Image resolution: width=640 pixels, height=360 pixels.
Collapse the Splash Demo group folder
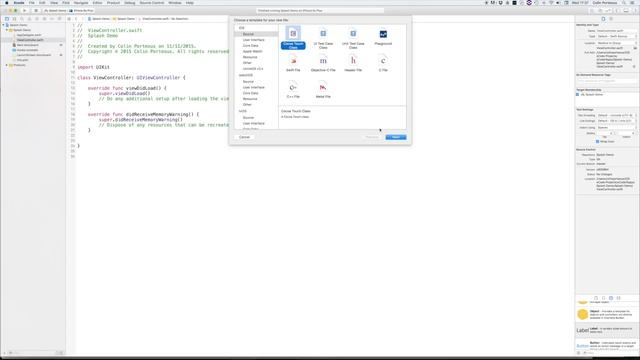7,30
